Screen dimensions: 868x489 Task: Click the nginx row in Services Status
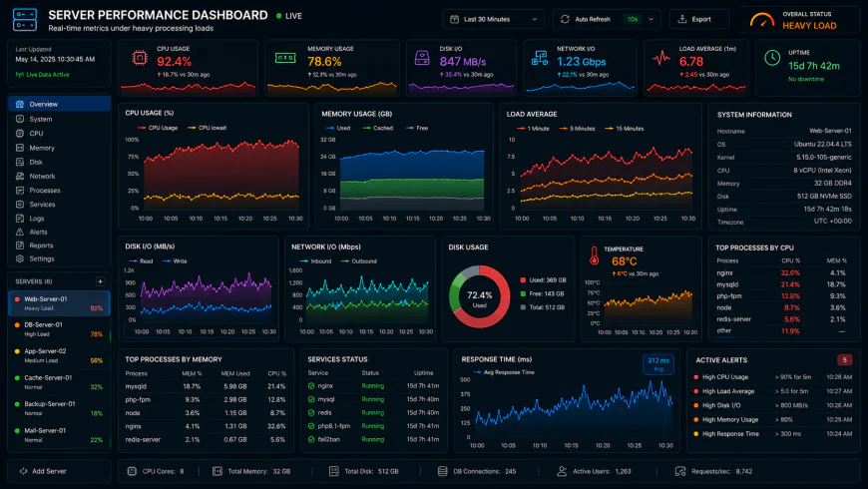click(x=374, y=386)
